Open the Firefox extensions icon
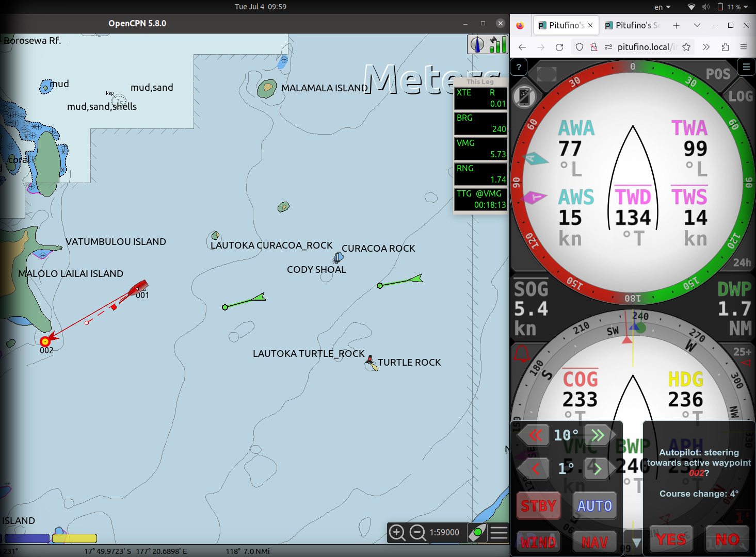Viewport: 756px width, 557px height. coord(725,47)
